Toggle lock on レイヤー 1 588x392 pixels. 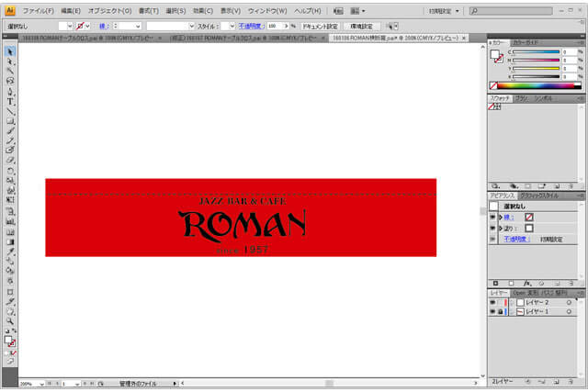pyautogui.click(x=500, y=311)
